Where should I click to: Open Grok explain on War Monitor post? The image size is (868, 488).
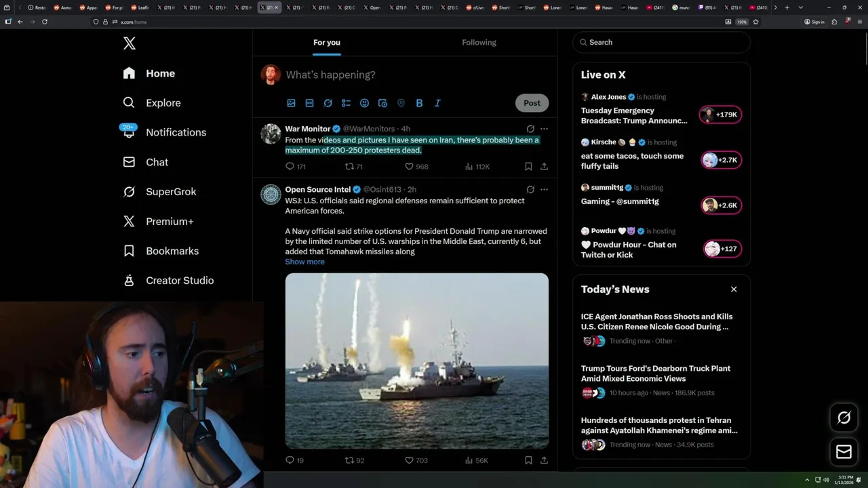coord(530,129)
